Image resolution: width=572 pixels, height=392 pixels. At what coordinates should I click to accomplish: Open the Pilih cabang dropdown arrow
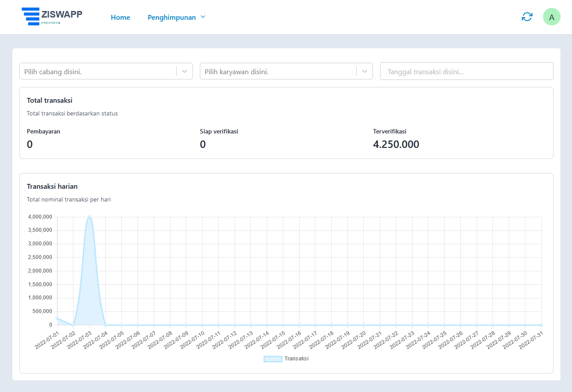pos(185,72)
